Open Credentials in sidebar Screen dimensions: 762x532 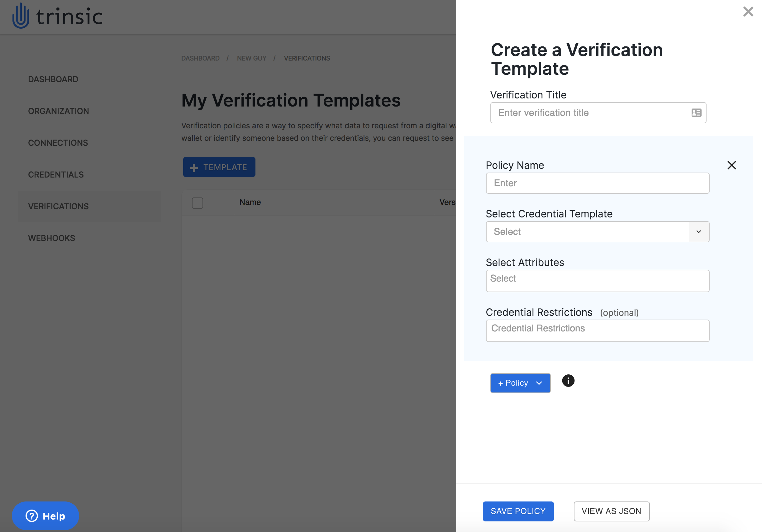click(56, 174)
